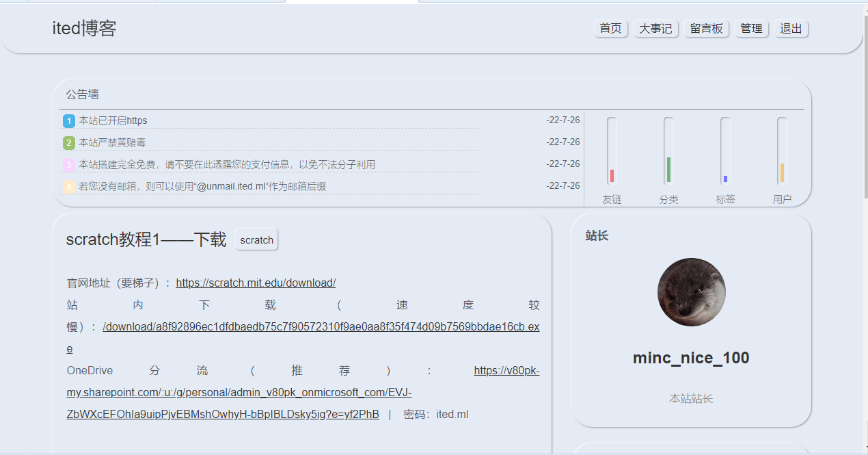Go to the 大事记 page
The width and height of the screenshot is (868, 455).
point(655,29)
